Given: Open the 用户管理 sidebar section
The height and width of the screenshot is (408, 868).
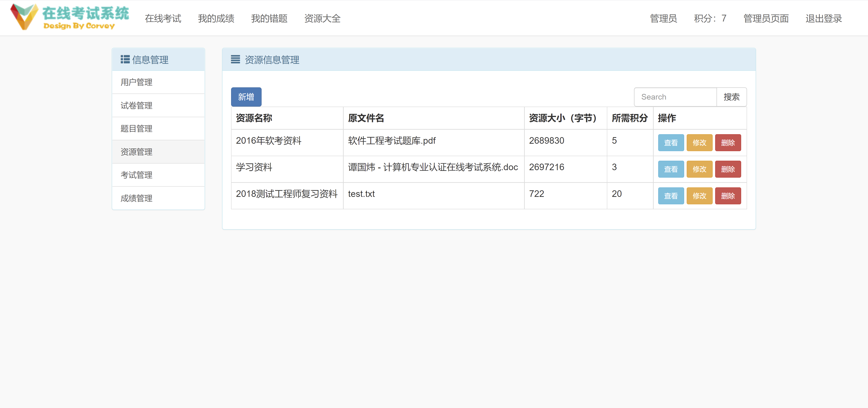Looking at the screenshot, I should pyautogui.click(x=136, y=82).
